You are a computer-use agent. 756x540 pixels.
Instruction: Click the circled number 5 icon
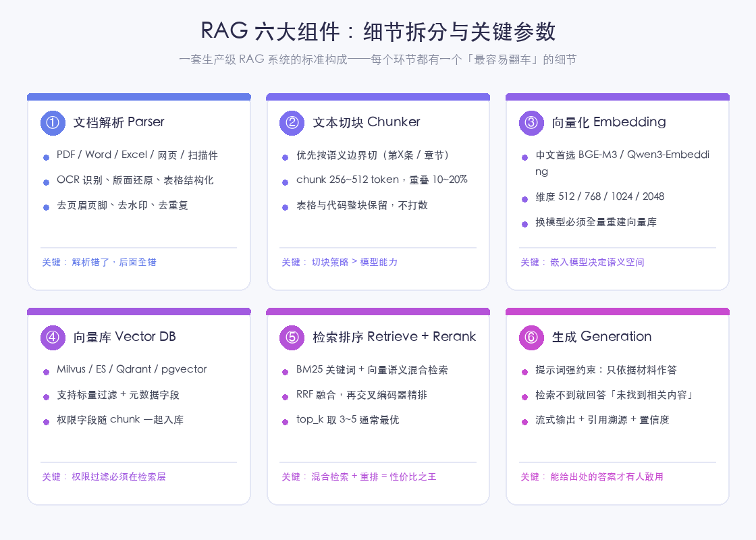[x=292, y=337]
